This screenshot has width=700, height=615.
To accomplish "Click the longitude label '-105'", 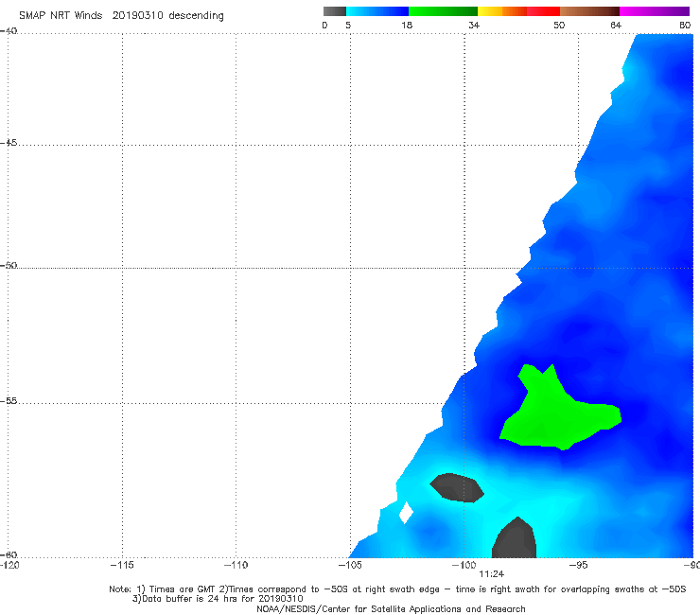I will point(350,565).
